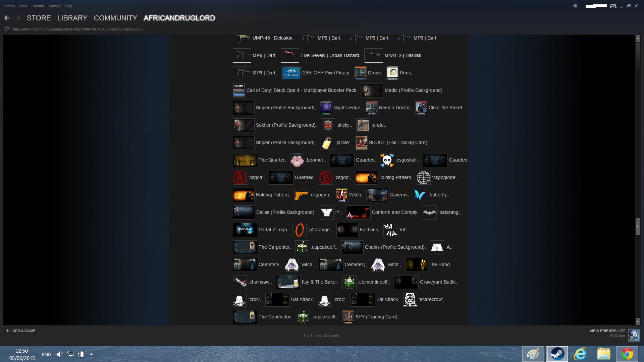Click the csgoskull emoticon icon
This screenshot has width=644, height=362.
(x=387, y=160)
